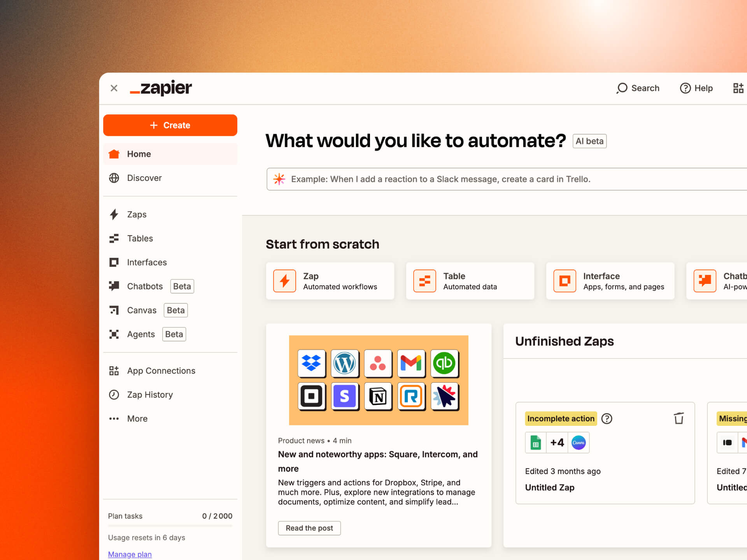747x560 pixels.
Task: Click the Home house icon
Action: [114, 154]
